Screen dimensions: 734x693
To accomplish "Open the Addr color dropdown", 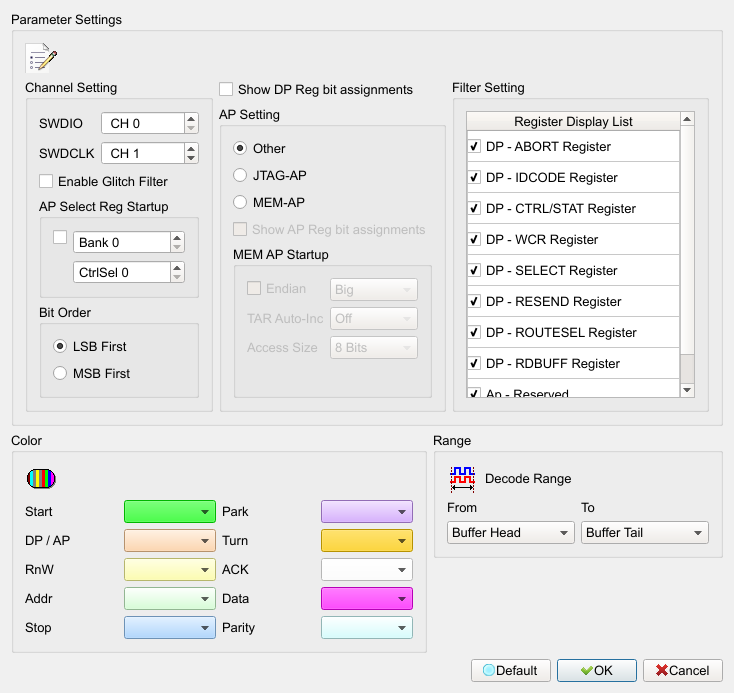I will point(169,598).
